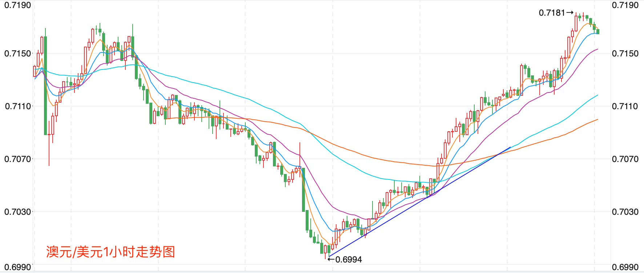Click the red chart title 澳元/美元1小时走势图
Image resolution: width=644 pixels, height=273 pixels.
tap(110, 252)
